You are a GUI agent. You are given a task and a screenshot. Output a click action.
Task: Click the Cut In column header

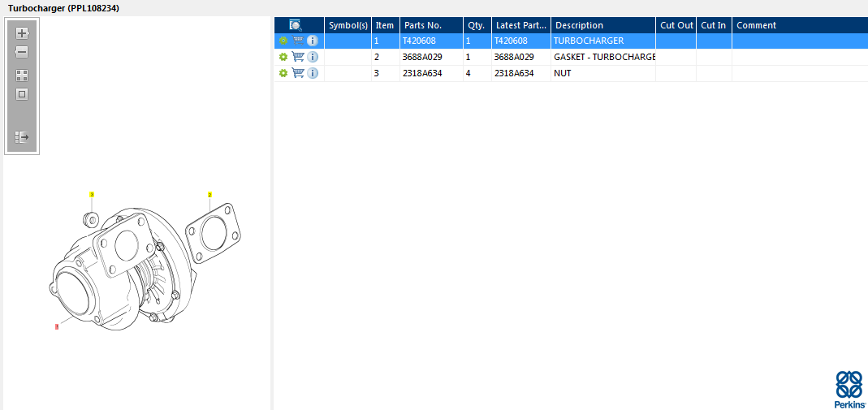tap(714, 25)
